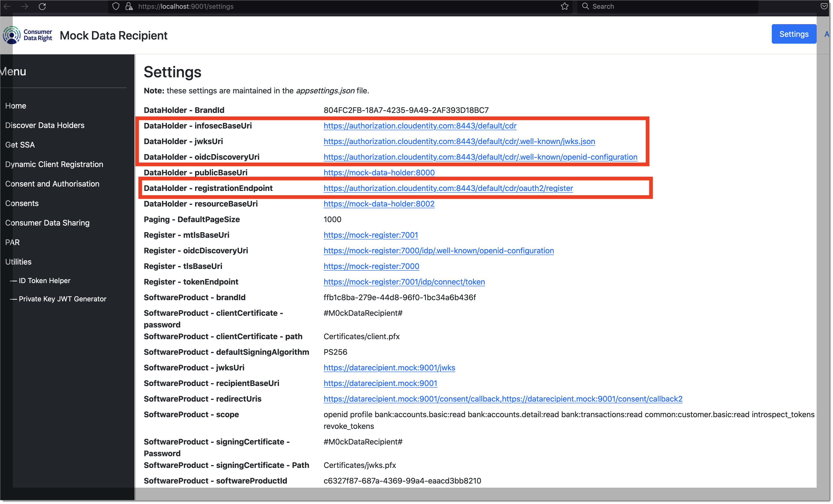Click the appsettings.json note text
Viewport: 833px width, 504px height.
pyautogui.click(x=256, y=91)
